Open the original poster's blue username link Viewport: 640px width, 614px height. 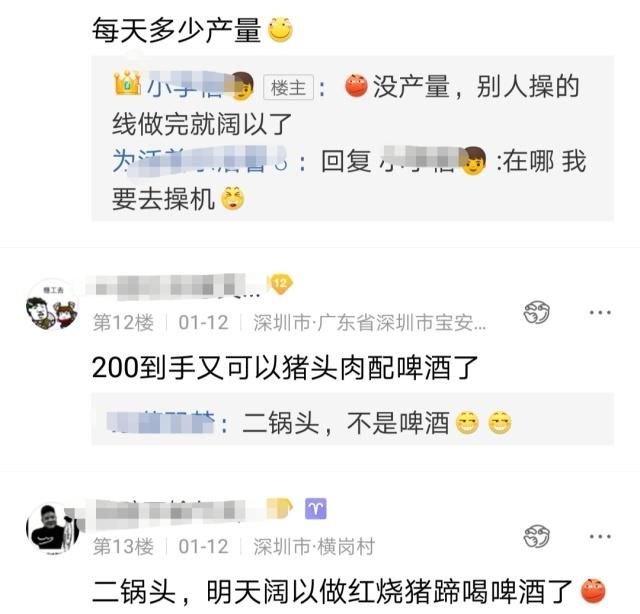point(200,86)
